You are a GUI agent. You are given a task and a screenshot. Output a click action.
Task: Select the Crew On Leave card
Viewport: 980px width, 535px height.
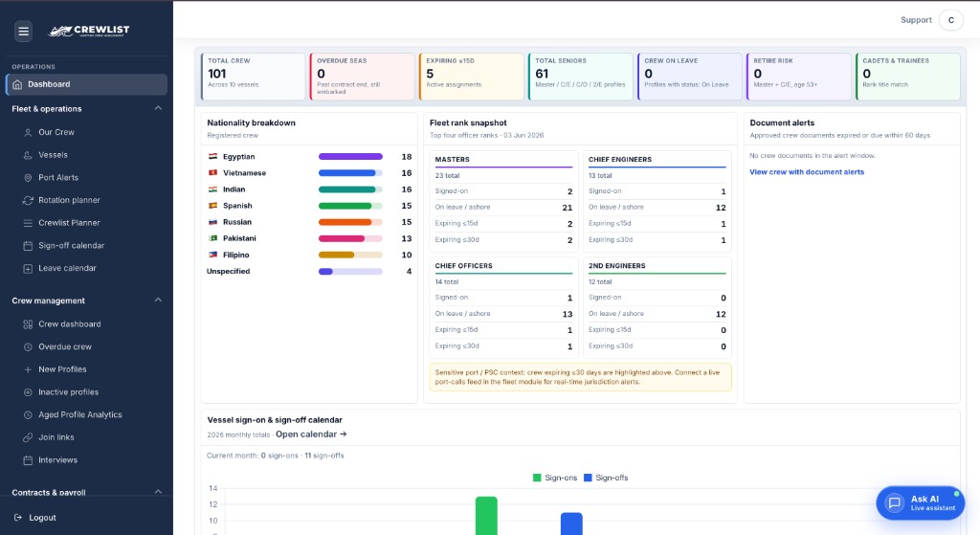coord(690,77)
